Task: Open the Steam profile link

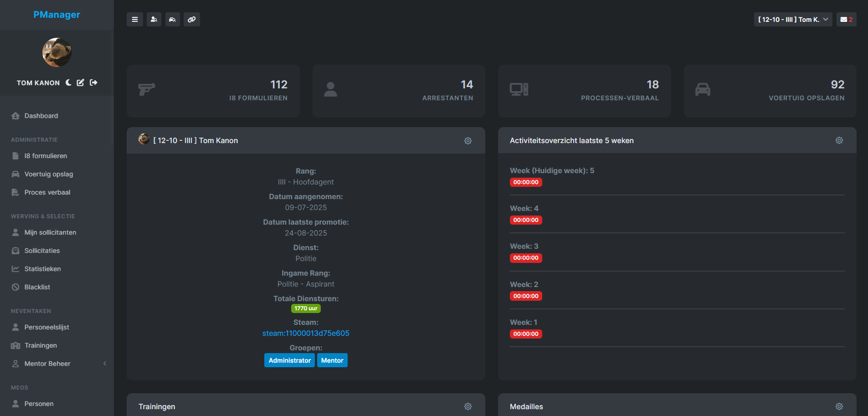Action: (306, 333)
